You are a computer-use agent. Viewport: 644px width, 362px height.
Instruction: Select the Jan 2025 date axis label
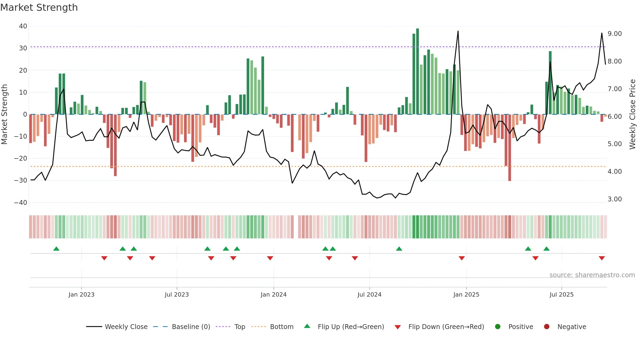tap(466, 294)
